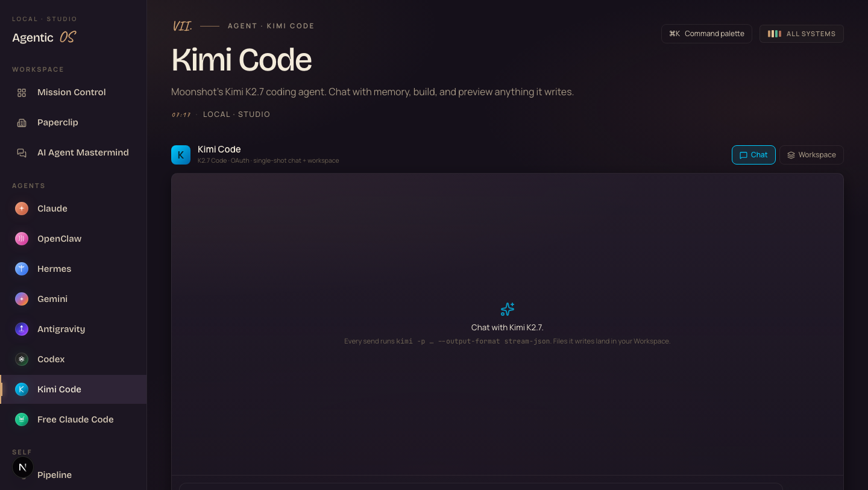
Task: Click the Mission Control grid icon
Action: (22, 92)
